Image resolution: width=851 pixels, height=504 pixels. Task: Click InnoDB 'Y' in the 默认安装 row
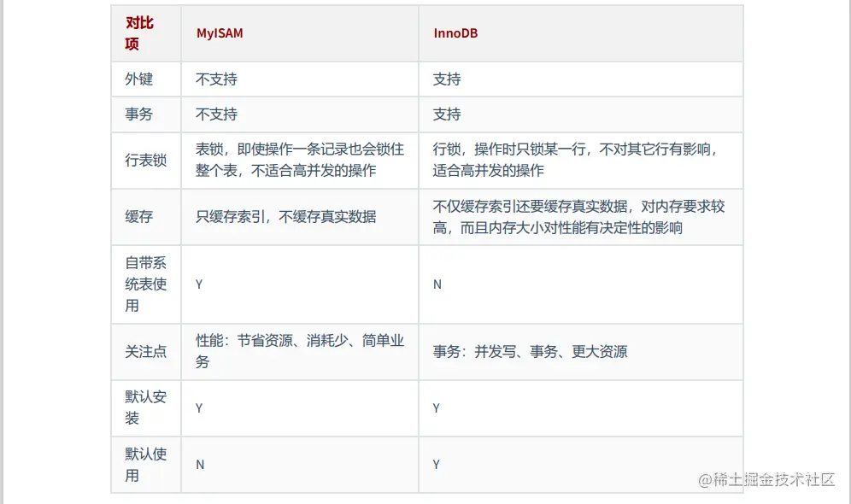(437, 408)
